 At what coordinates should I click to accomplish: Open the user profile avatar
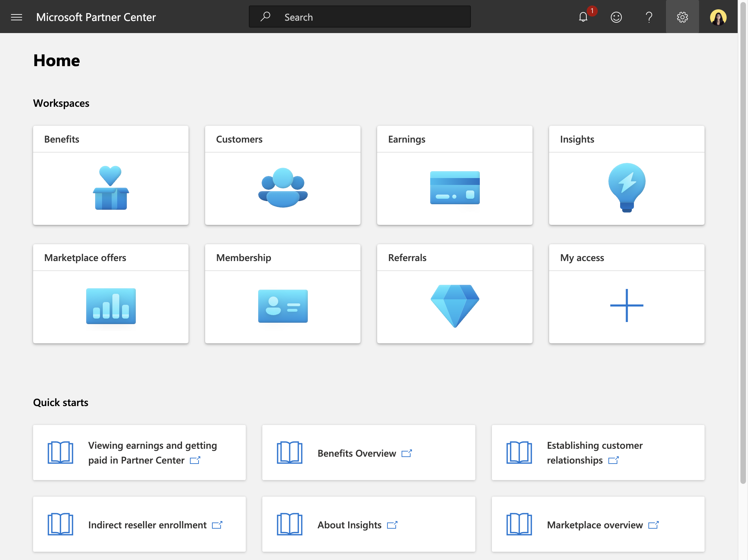(718, 17)
